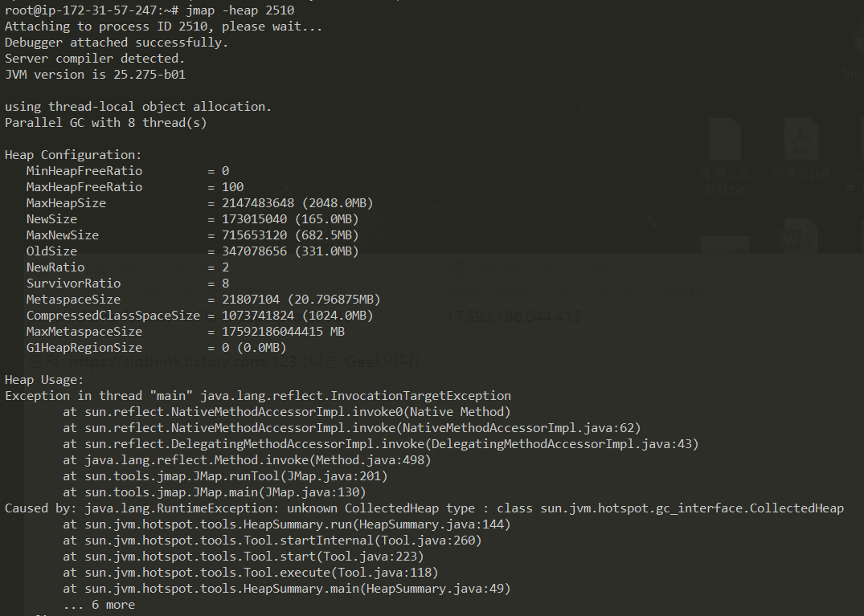Open the Word document desktop icon
The image size is (864, 616).
point(801,238)
